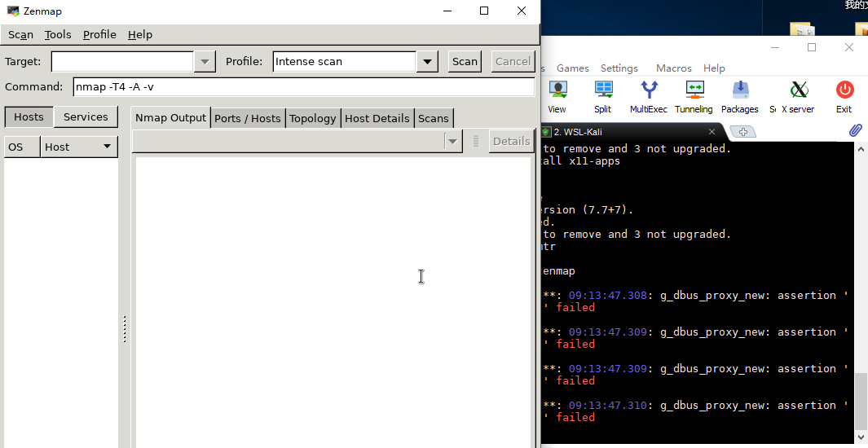Screen dimensions: 868x448
Task: Select the Services toggle button
Action: 86,116
